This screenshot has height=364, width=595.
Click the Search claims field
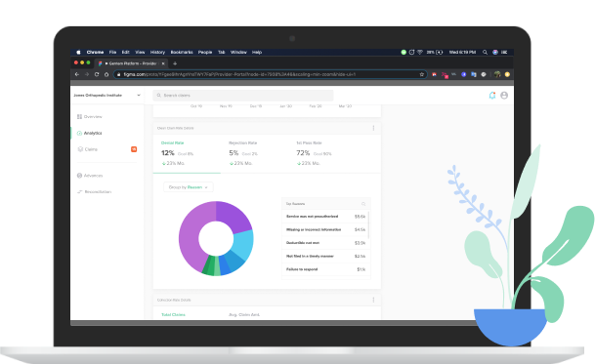243,96
